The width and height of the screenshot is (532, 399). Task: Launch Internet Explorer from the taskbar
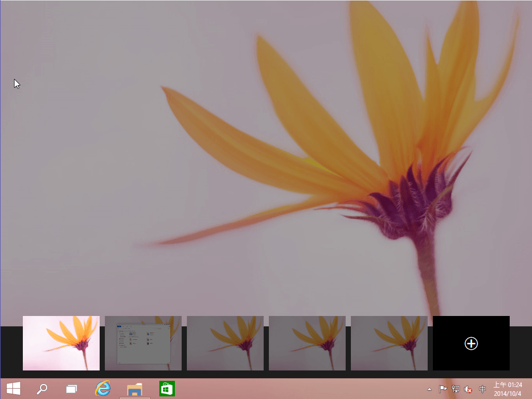103,389
